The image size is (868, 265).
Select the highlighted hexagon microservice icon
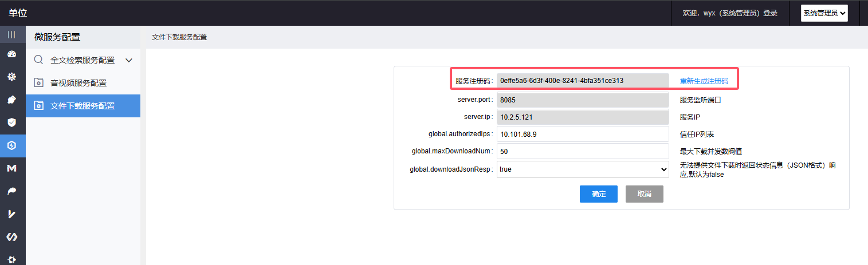11,145
